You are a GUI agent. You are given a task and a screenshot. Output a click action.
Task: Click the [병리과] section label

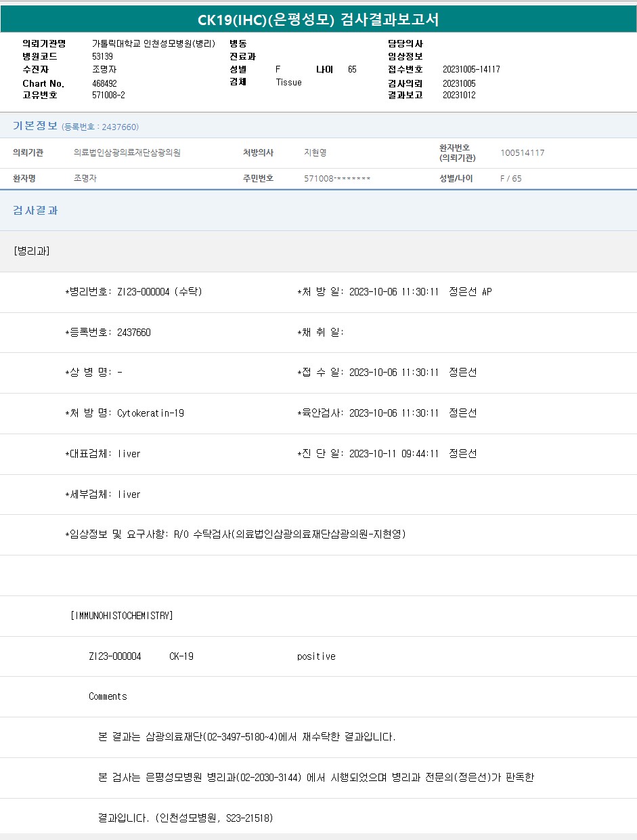pyautogui.click(x=31, y=251)
